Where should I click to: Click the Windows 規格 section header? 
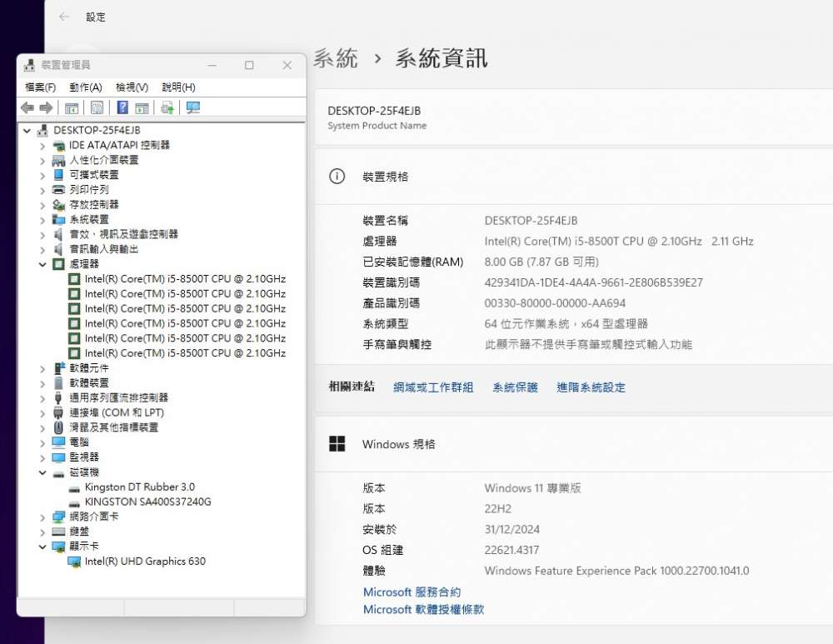coord(398,444)
